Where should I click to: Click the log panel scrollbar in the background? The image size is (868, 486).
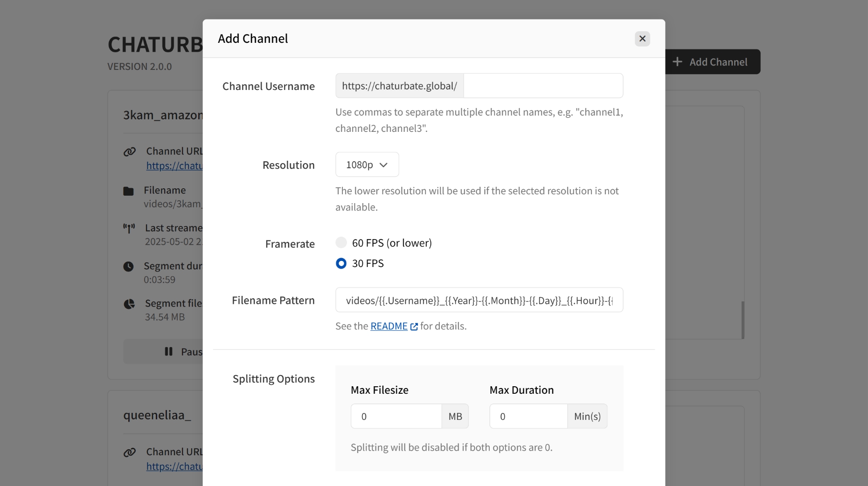pos(743,320)
